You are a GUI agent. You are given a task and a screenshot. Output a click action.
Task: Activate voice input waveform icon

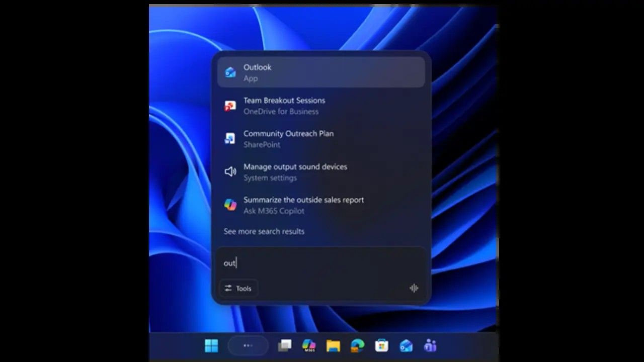(414, 288)
